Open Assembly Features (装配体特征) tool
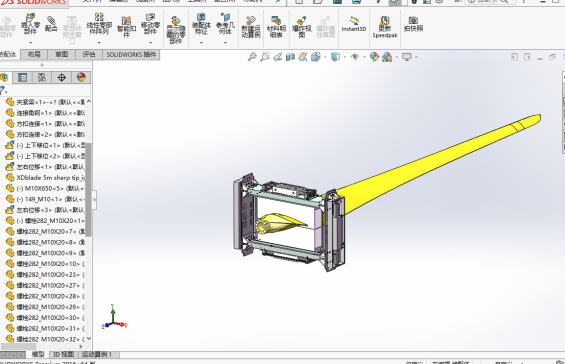Viewport: 565px width, 364px height. coord(201,25)
